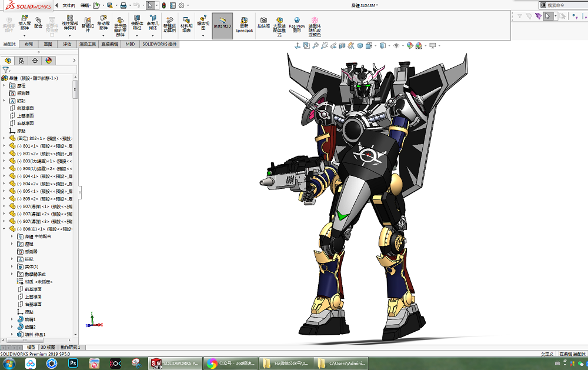The height and width of the screenshot is (370, 588).
Task: Click Update Speedpak tool
Action: click(x=244, y=25)
